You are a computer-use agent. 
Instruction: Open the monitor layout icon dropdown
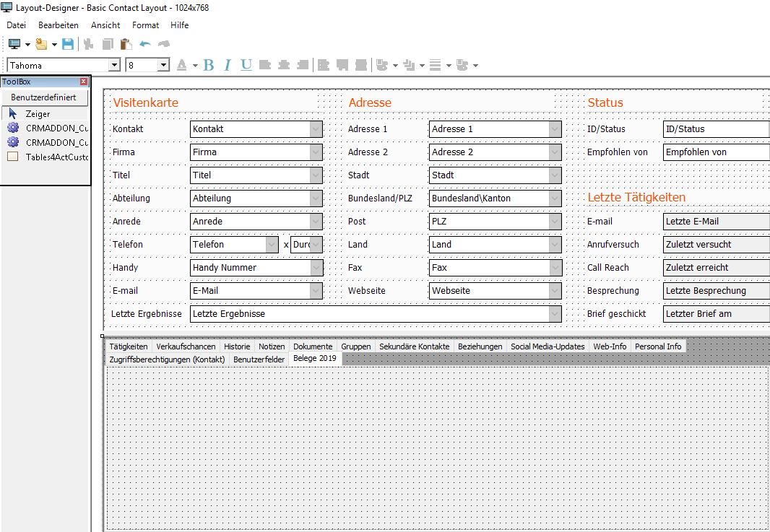pyautogui.click(x=27, y=45)
